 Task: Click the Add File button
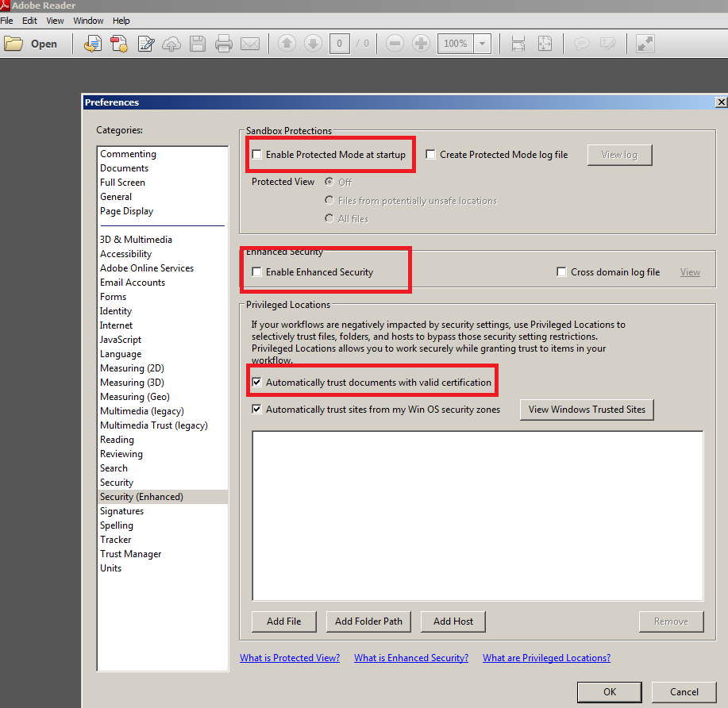[x=283, y=621]
